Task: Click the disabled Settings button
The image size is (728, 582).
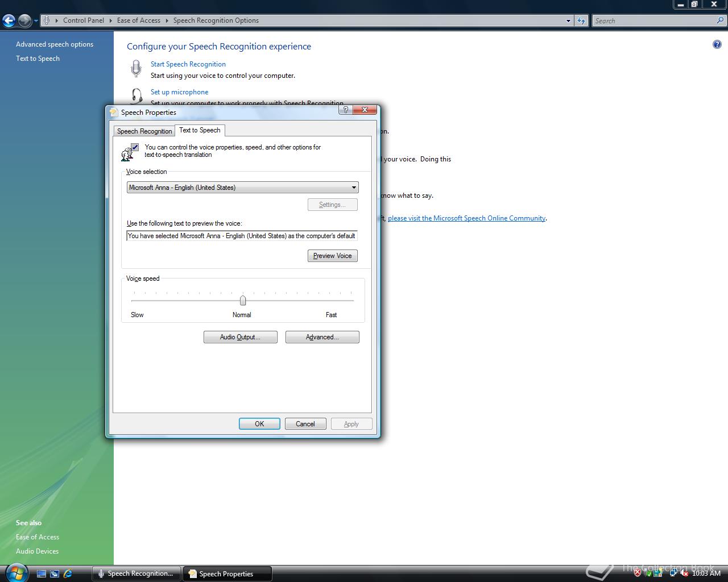Action: tap(333, 205)
